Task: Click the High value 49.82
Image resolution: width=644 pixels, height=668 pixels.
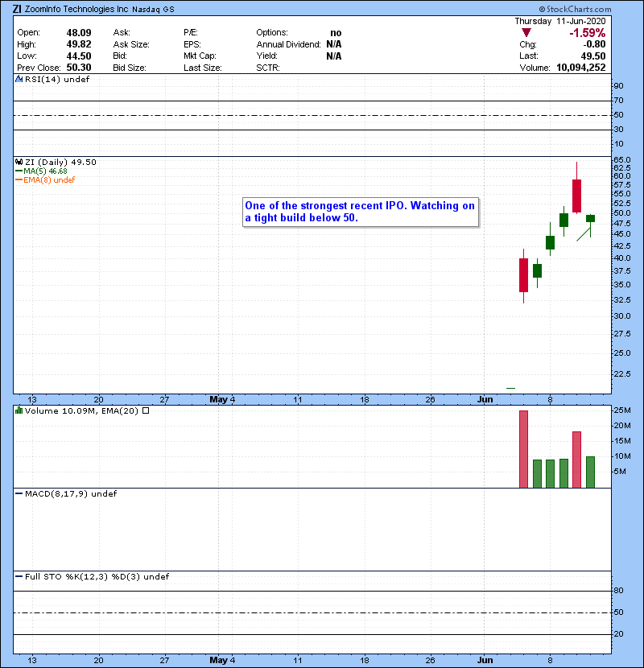Action: pyautogui.click(x=79, y=44)
